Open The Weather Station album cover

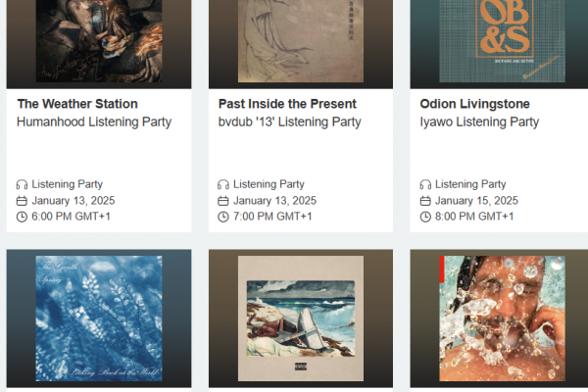[x=99, y=41]
